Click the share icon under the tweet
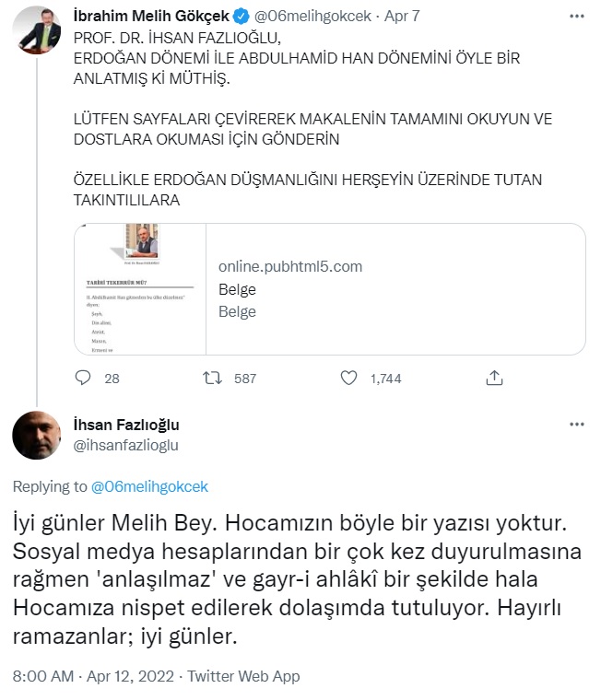Viewport: 601px width, 700px height. tap(494, 378)
